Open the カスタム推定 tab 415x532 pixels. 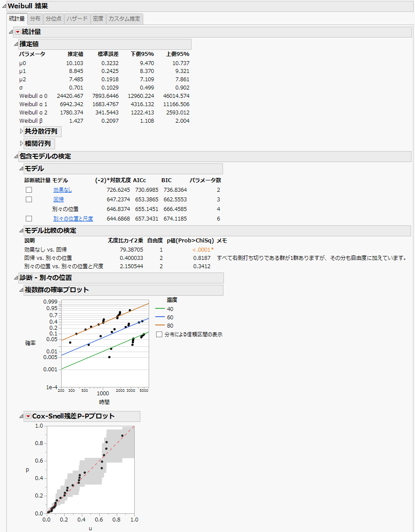click(x=125, y=19)
